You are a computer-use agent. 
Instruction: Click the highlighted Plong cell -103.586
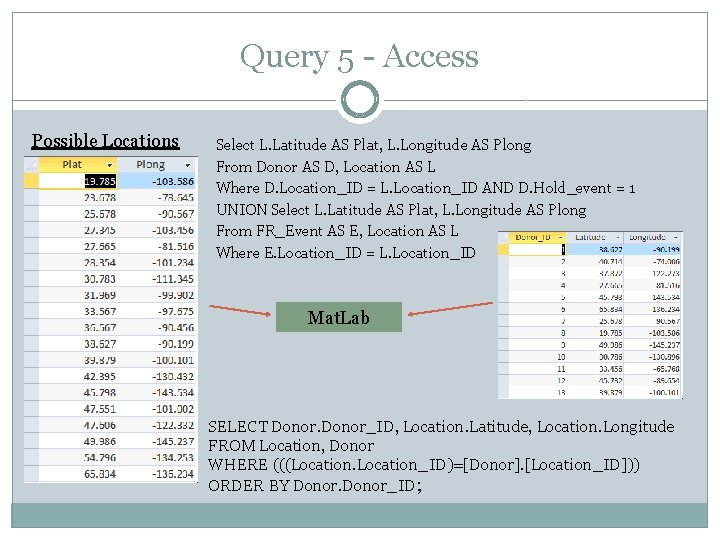click(x=158, y=181)
